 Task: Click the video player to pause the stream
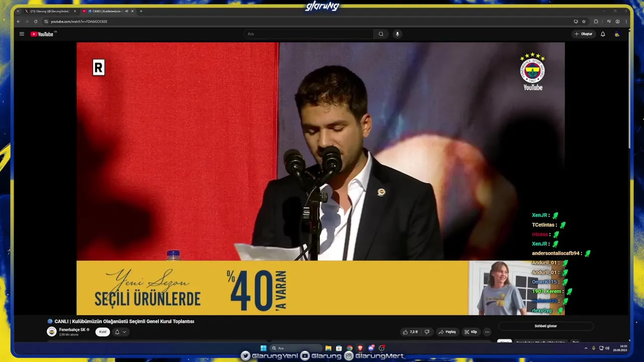(x=320, y=178)
